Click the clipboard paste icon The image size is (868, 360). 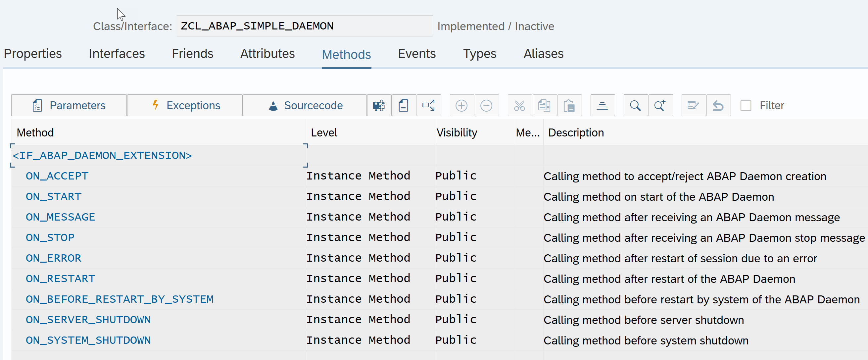(569, 106)
